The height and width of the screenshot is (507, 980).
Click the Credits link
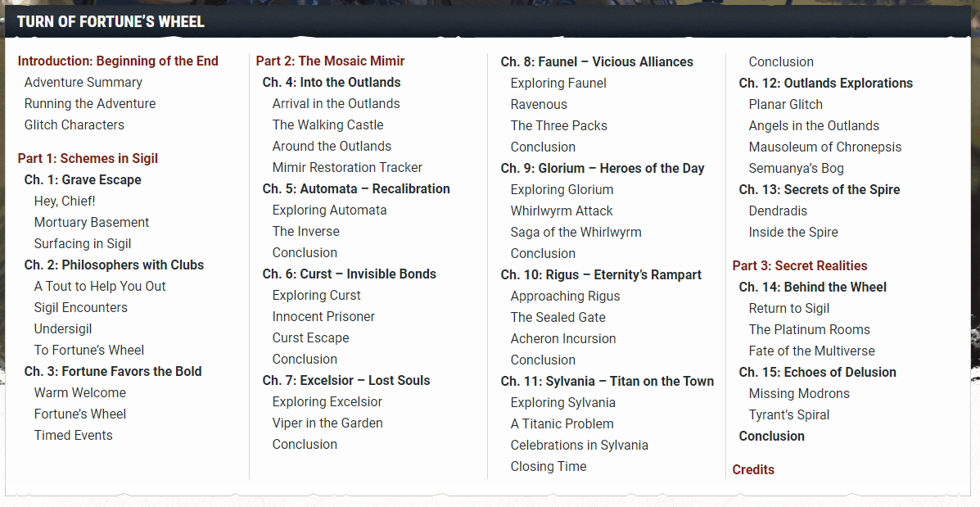pos(753,470)
